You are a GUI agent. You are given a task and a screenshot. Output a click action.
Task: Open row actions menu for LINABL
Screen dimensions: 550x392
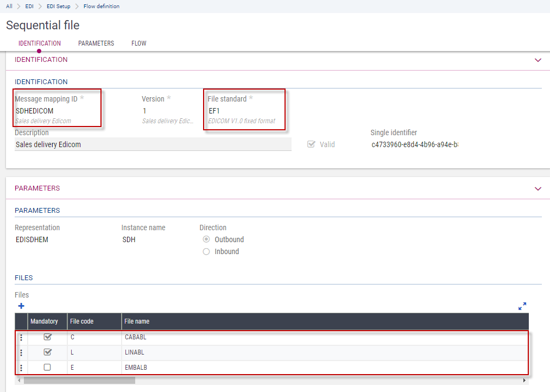click(21, 352)
